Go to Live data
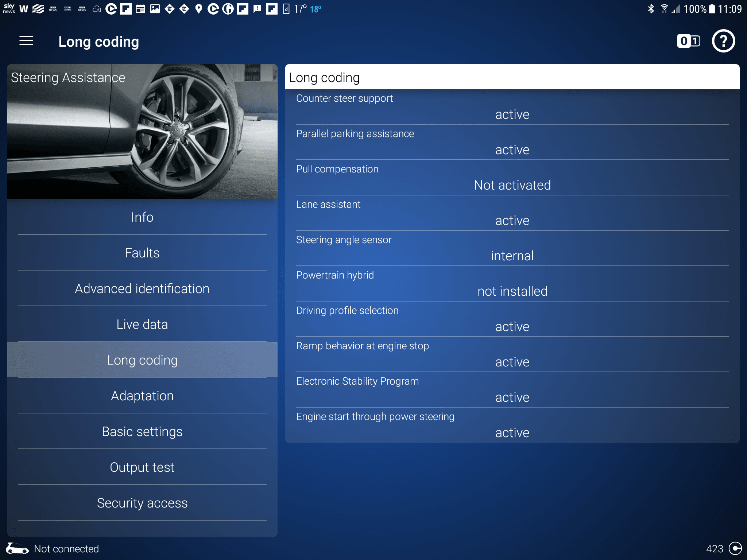The width and height of the screenshot is (747, 560). pos(142,324)
